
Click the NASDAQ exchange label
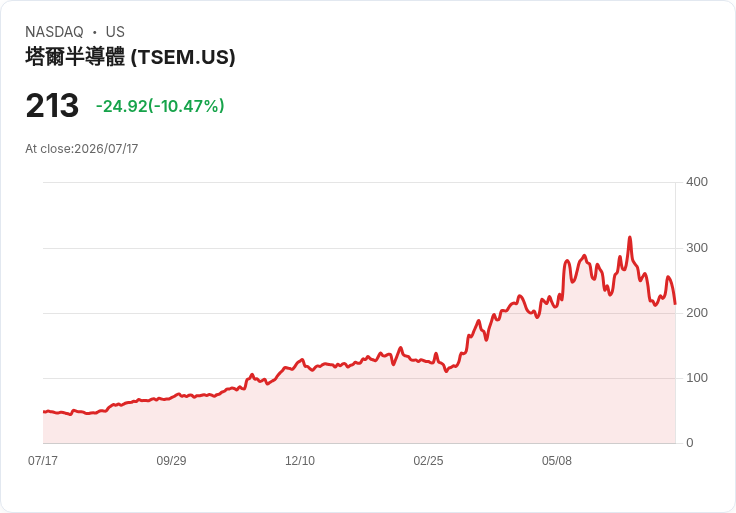coord(54,31)
